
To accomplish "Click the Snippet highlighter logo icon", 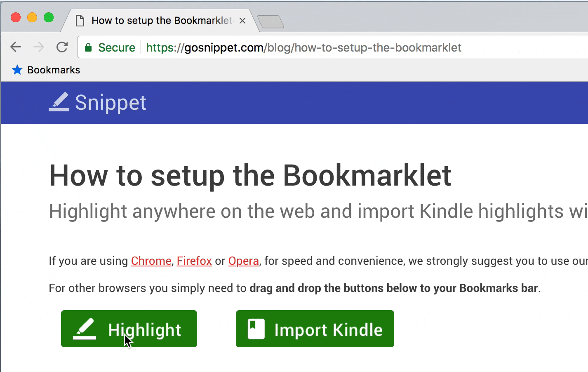I will (x=59, y=102).
